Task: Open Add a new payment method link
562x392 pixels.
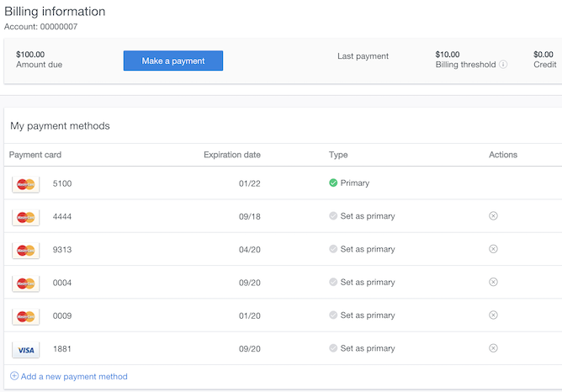Action: [74, 376]
